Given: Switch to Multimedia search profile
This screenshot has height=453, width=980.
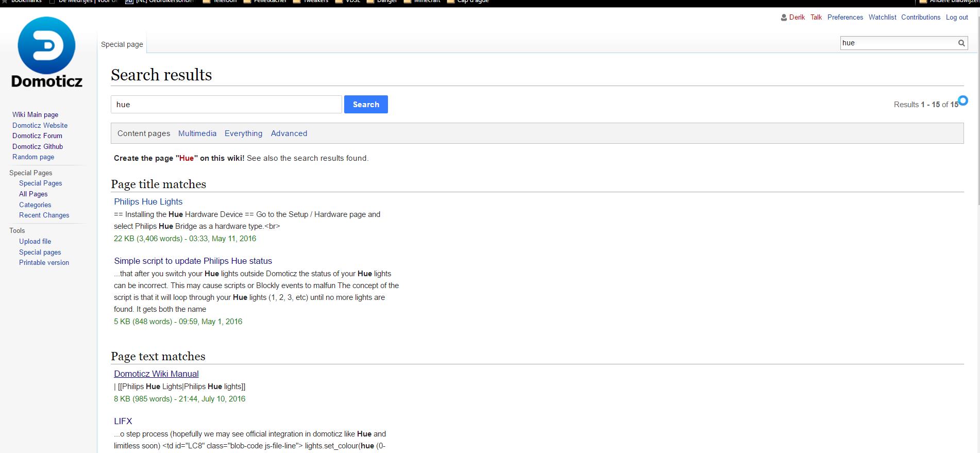Looking at the screenshot, I should click(x=197, y=133).
